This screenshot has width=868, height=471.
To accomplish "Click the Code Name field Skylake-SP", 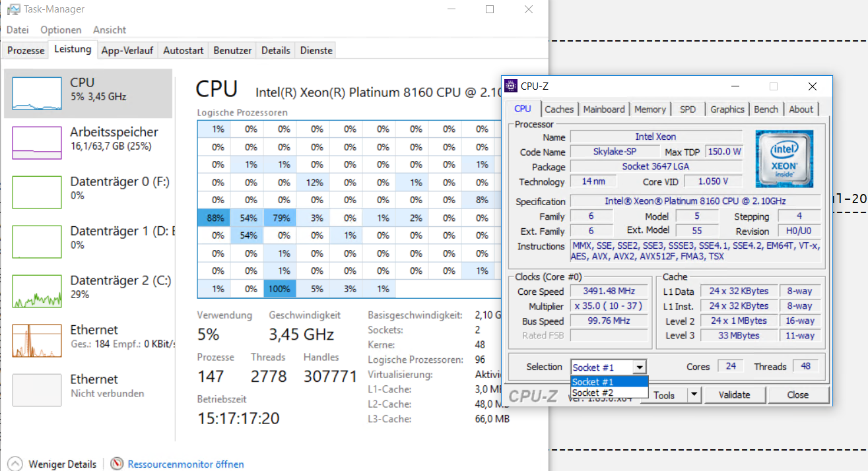I will (x=615, y=152).
